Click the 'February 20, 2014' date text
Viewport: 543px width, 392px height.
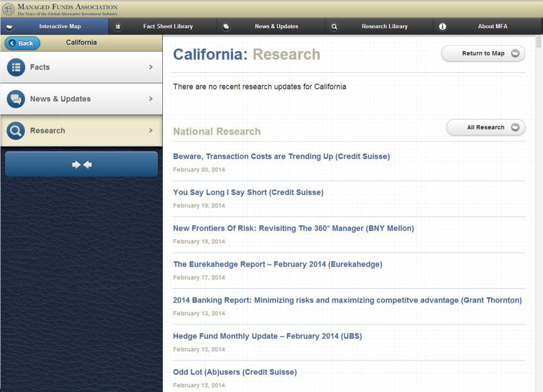point(199,170)
